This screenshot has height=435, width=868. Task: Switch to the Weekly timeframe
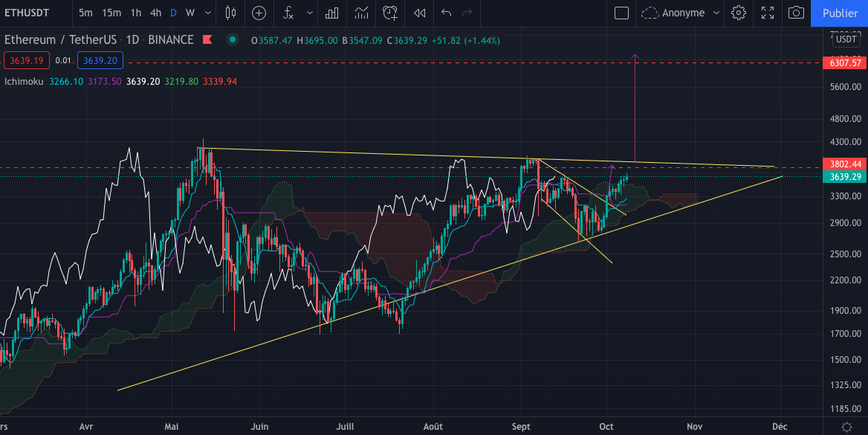tap(190, 13)
